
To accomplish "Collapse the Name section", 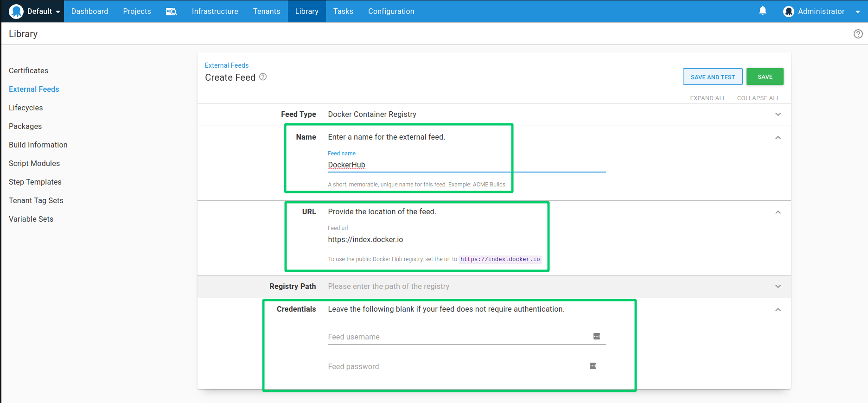I will (x=778, y=138).
